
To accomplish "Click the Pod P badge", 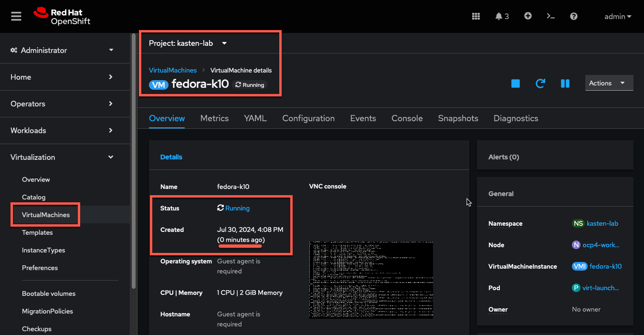I will tap(576, 288).
